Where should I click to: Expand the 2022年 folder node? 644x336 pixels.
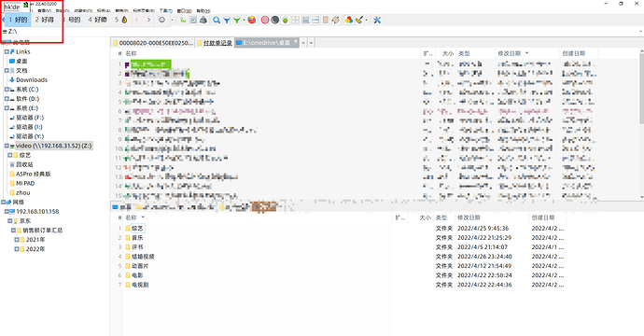pyautogui.click(x=17, y=249)
